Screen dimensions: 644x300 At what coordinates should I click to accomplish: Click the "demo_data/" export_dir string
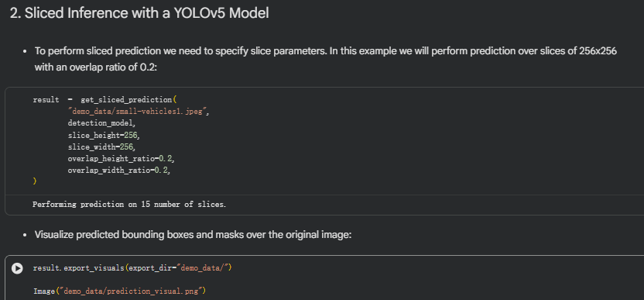pyautogui.click(x=202, y=268)
